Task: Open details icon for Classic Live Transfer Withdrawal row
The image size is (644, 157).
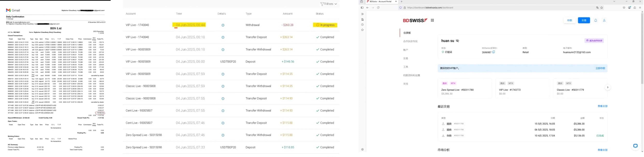Action: click(223, 86)
